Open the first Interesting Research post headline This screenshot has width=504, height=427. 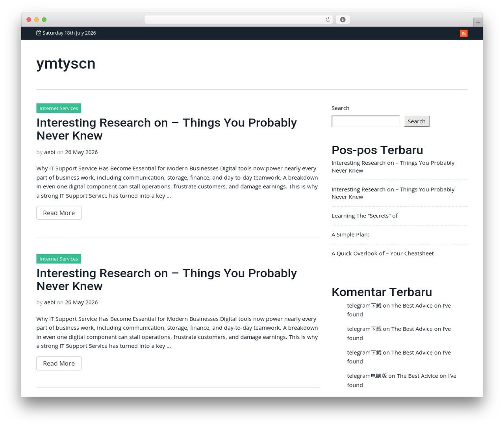click(x=167, y=129)
